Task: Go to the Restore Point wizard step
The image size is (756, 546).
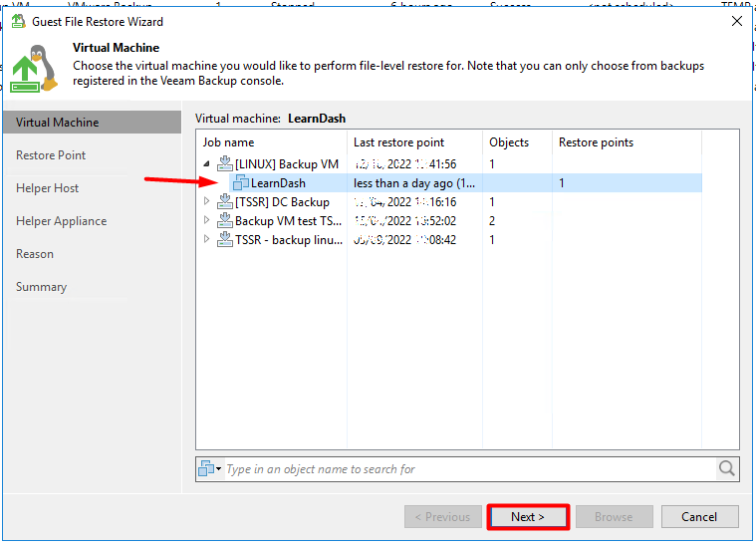Action: pyautogui.click(x=51, y=155)
